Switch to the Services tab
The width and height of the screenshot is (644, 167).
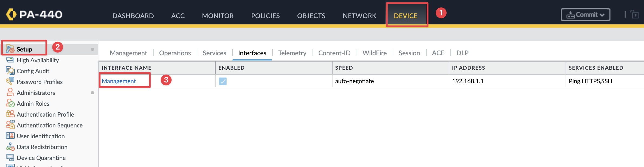point(214,53)
